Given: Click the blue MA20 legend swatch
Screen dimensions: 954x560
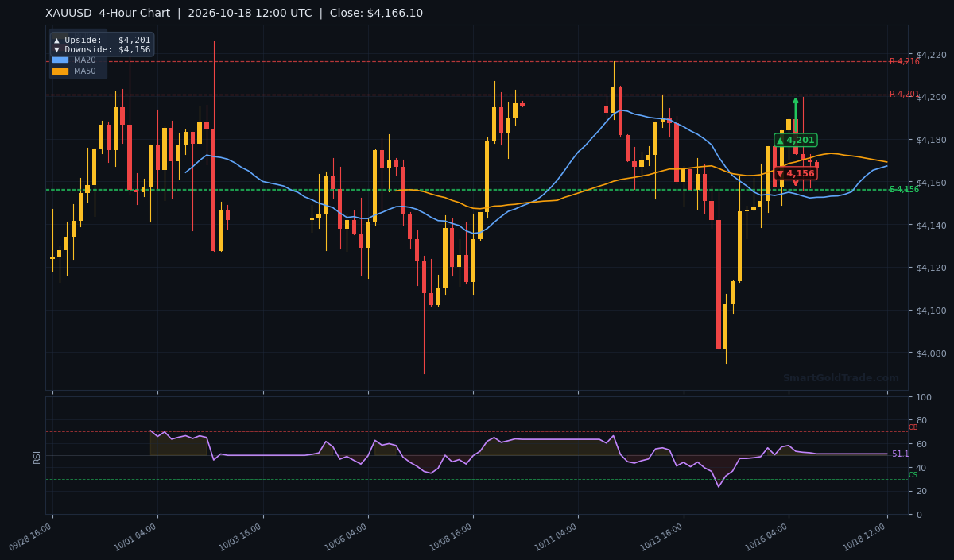Looking at the screenshot, I should pyautogui.click(x=60, y=60).
